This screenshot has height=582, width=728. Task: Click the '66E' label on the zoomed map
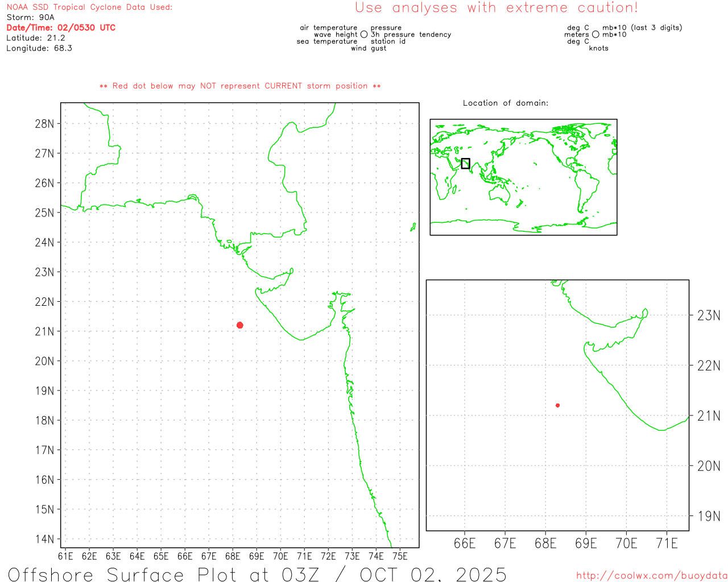[465, 544]
